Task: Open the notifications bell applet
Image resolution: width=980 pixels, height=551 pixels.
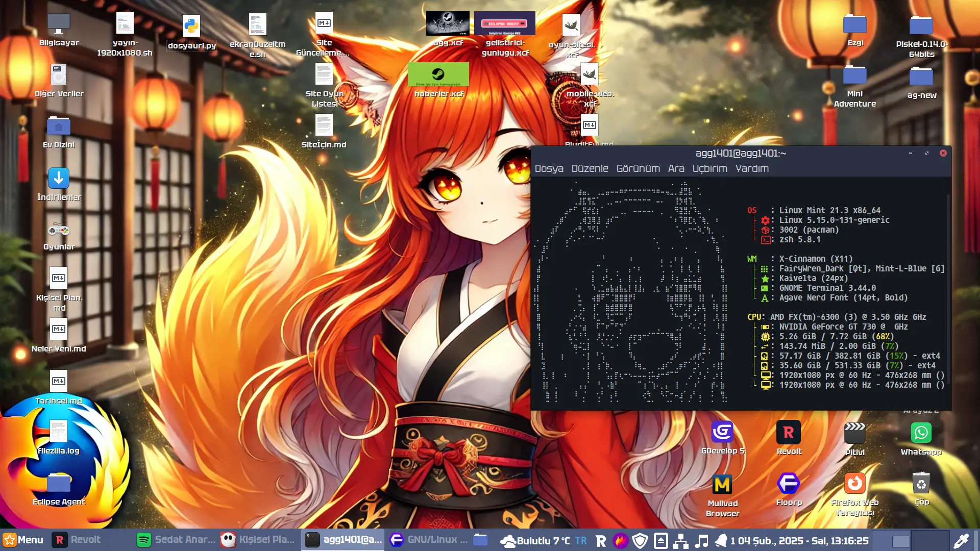Action: 721,541
